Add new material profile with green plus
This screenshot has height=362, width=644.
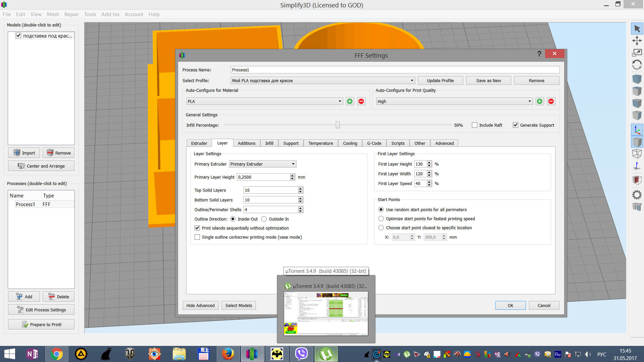tap(350, 101)
